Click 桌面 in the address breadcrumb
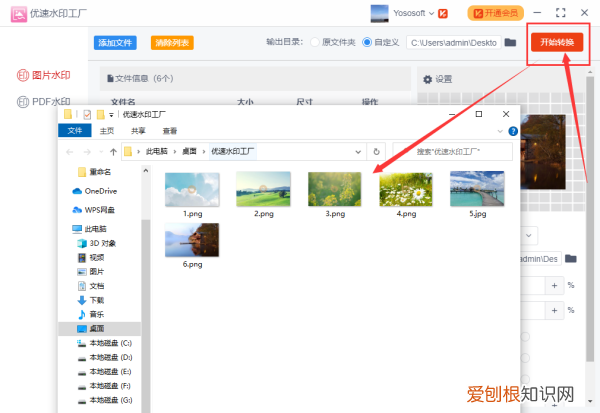The width and height of the screenshot is (600, 413). point(189,152)
